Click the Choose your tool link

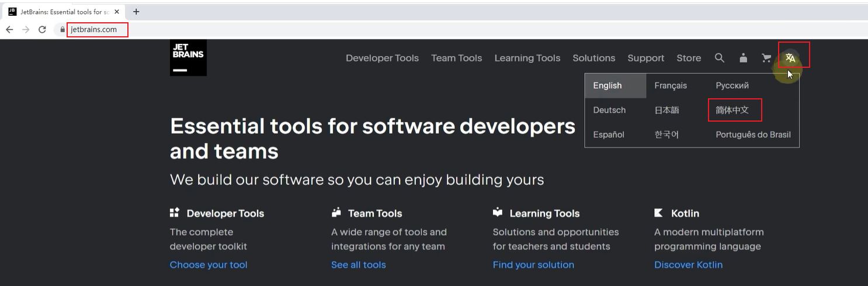click(x=209, y=265)
